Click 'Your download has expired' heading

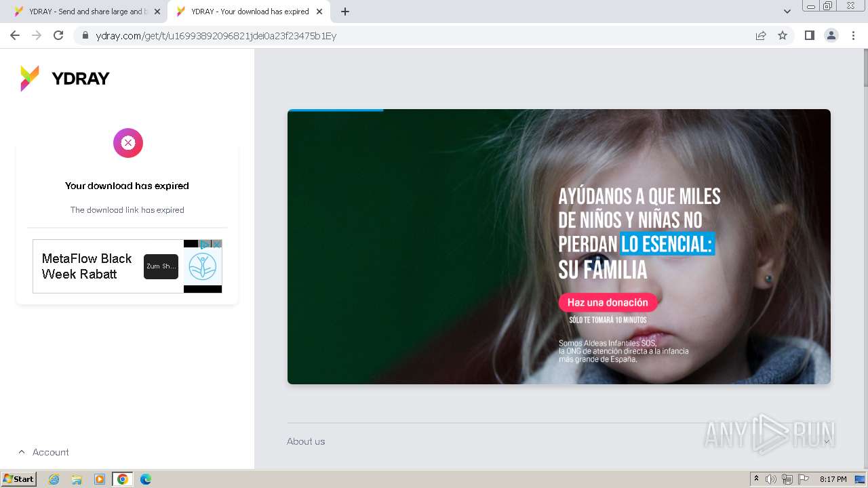pos(127,186)
